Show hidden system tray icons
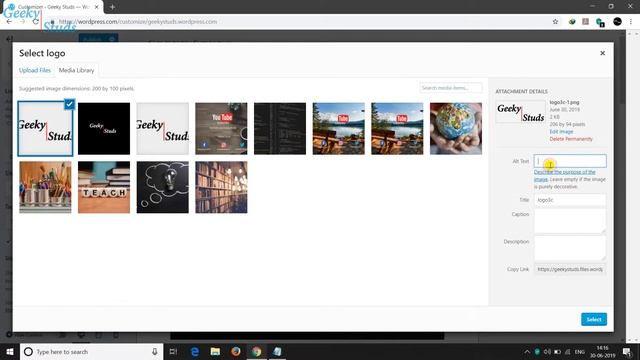The width and height of the screenshot is (640, 360). (x=527, y=352)
